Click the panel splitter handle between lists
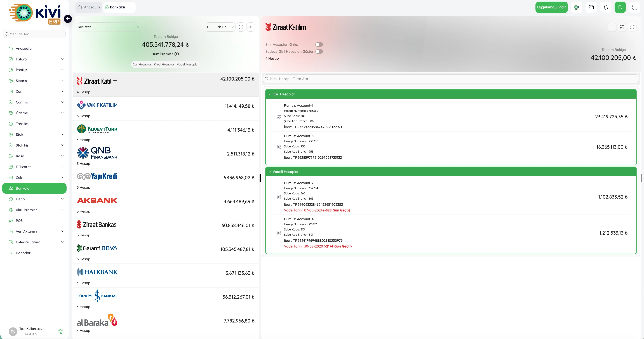The width and height of the screenshot is (644, 339). (260, 178)
